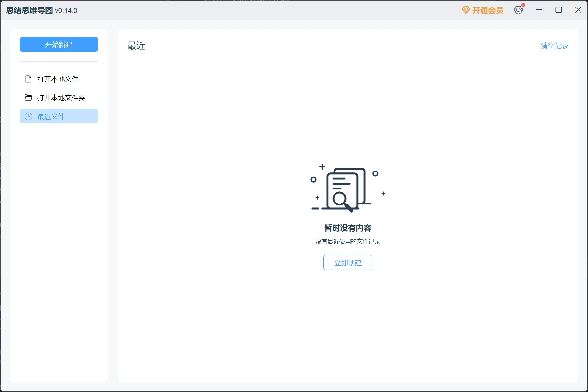Choose the 打开本地文件夹 text label

point(61,98)
